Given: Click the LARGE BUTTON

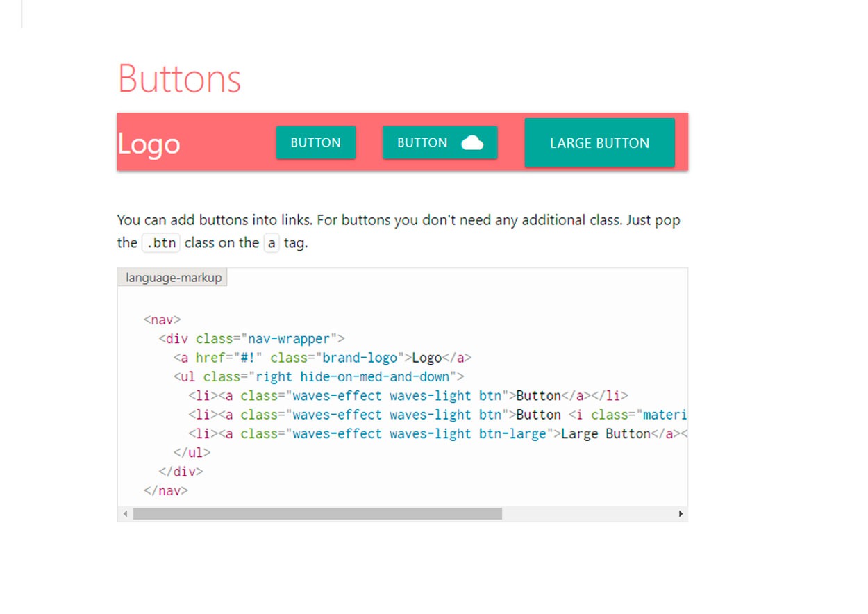Looking at the screenshot, I should pos(599,142).
